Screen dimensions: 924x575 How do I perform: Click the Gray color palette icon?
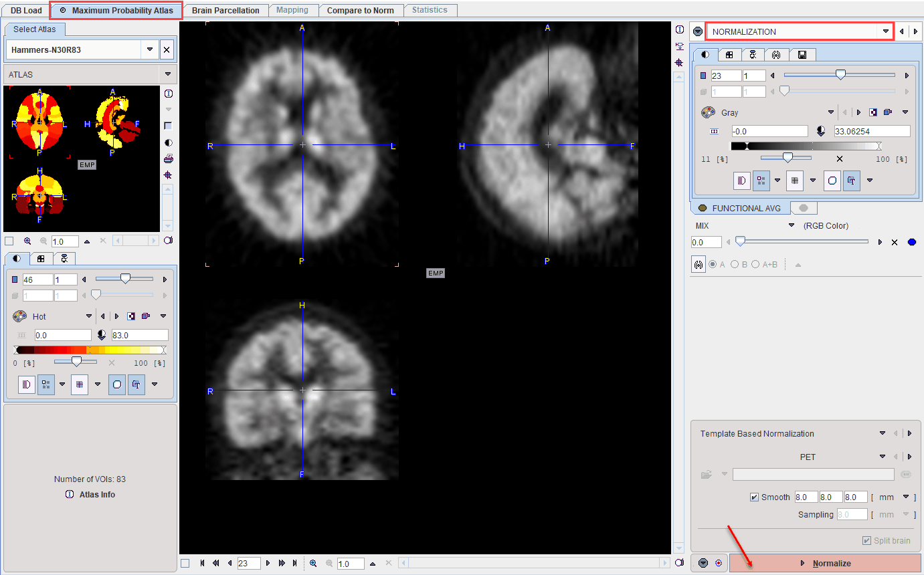708,112
